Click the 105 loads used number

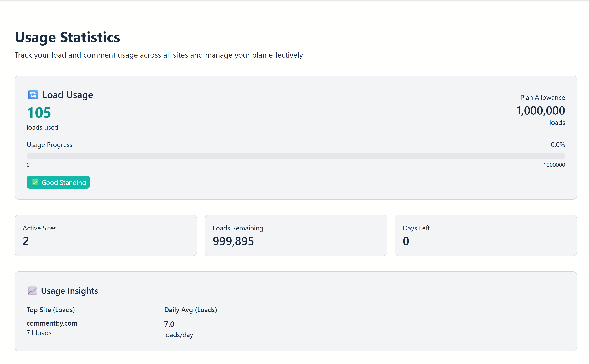39,112
